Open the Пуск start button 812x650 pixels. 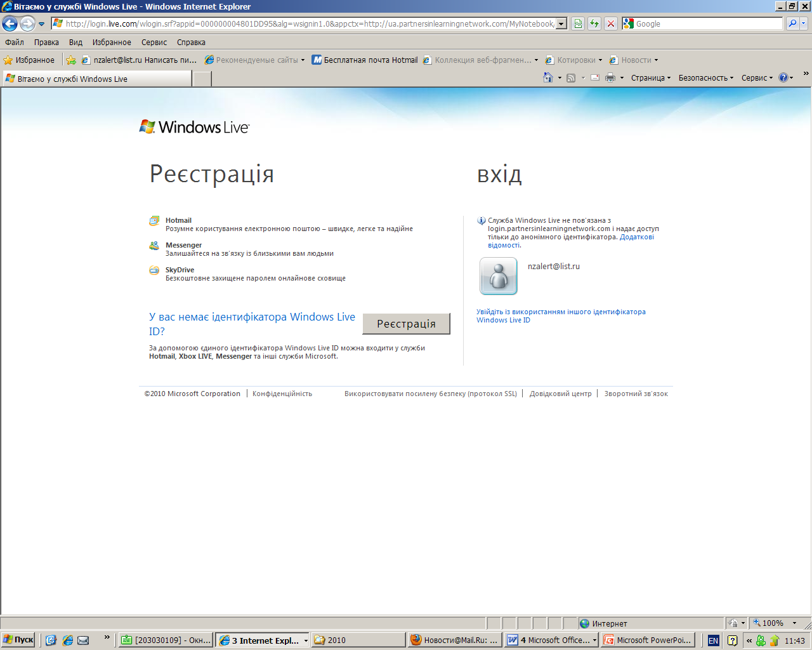click(x=18, y=640)
